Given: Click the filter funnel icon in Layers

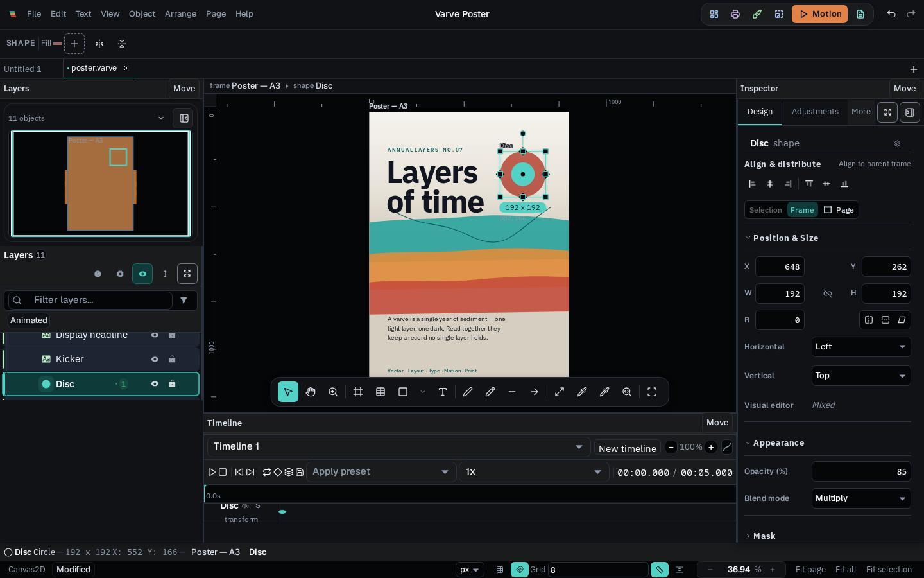Looking at the screenshot, I should [184, 300].
